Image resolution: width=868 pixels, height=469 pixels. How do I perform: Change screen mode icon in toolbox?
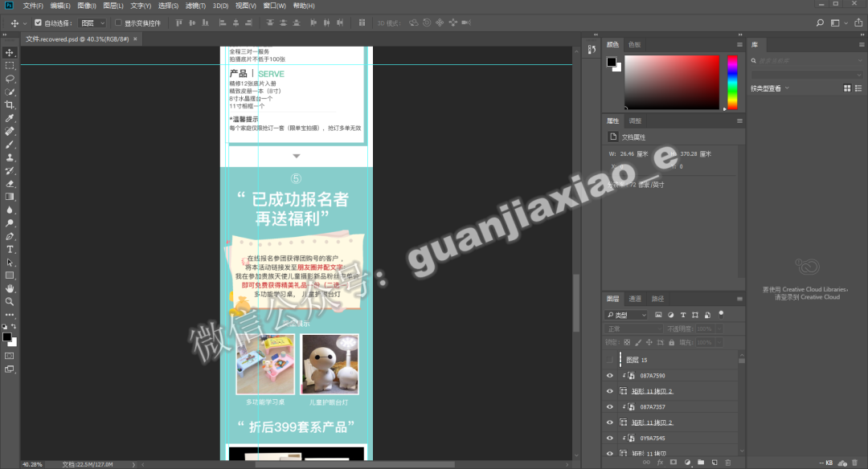[10, 369]
